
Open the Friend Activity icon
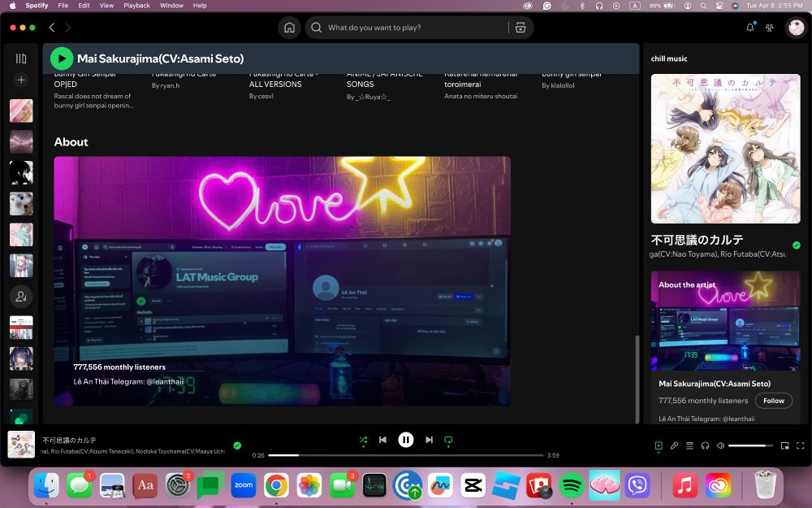pyautogui.click(x=769, y=28)
